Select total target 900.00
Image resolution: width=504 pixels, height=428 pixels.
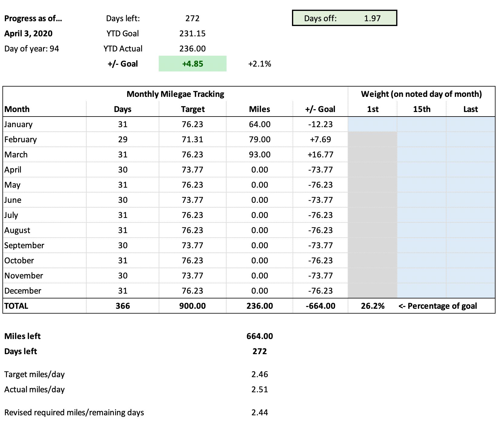pos(192,306)
